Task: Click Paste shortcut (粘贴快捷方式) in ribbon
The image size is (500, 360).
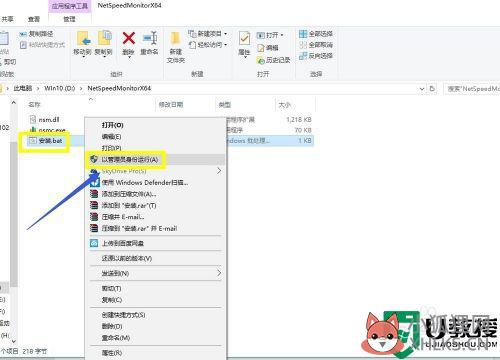Action: pos(42,45)
